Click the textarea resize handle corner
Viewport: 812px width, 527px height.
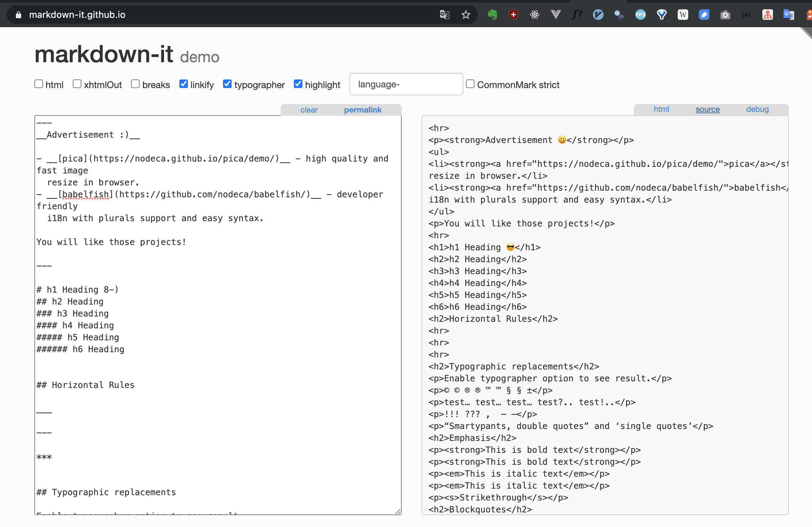tap(398, 511)
